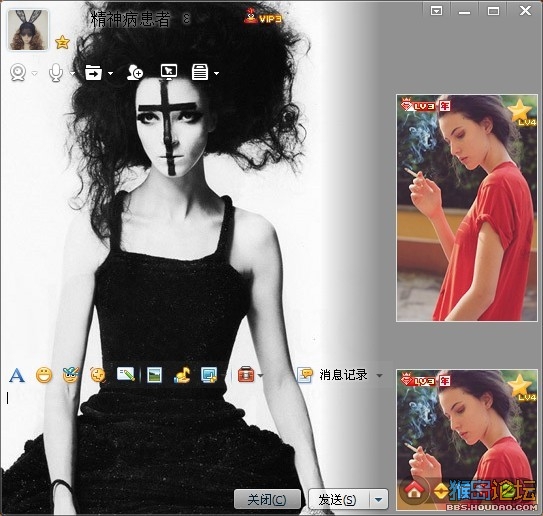The width and height of the screenshot is (543, 516).
Task: Click the contact avatar with bunny ears
Action: [28, 30]
